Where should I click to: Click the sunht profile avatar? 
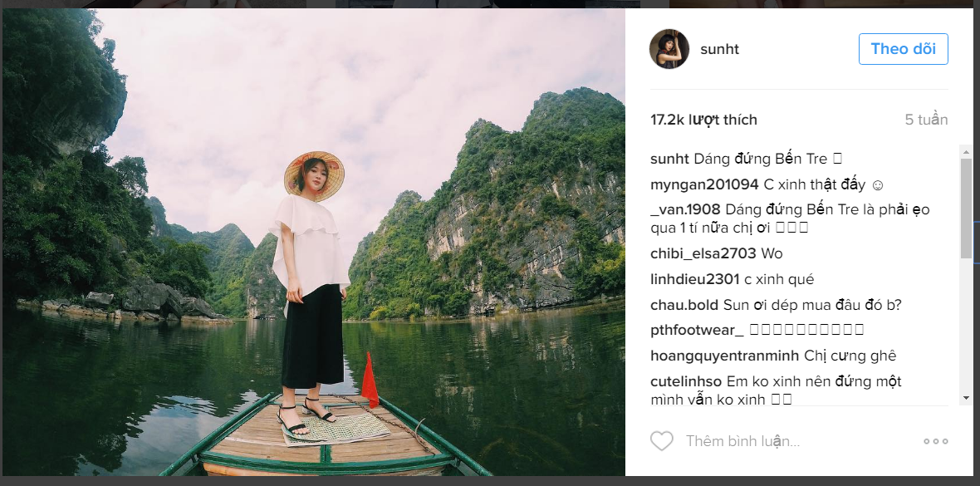click(669, 49)
